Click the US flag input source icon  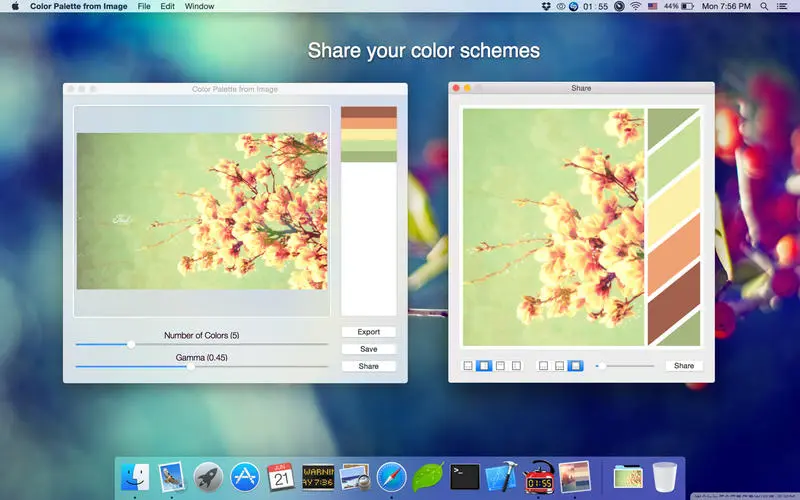(x=653, y=6)
